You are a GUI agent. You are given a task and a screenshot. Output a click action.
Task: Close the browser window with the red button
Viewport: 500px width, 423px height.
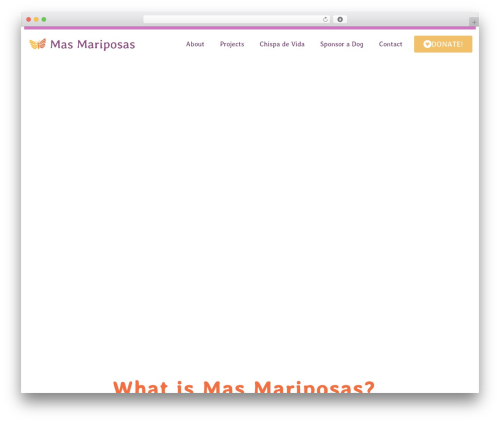29,19
